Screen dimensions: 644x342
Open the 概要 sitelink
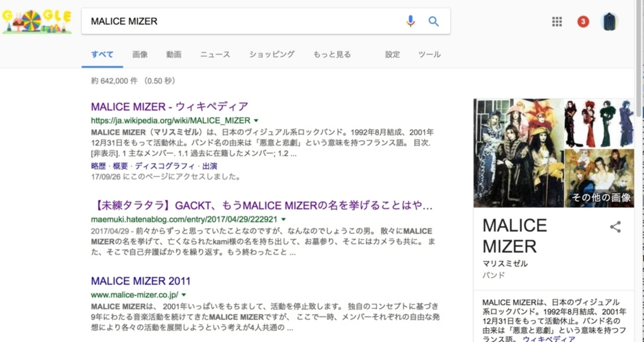[x=120, y=166]
